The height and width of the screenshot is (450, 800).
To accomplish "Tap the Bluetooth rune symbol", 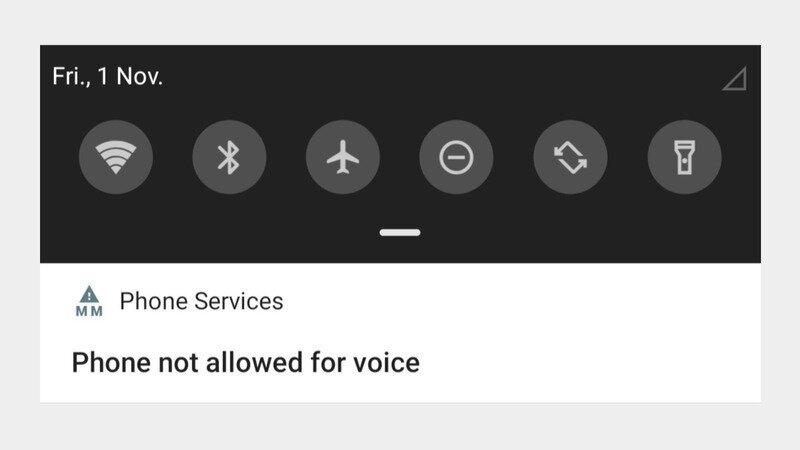I will click(229, 157).
